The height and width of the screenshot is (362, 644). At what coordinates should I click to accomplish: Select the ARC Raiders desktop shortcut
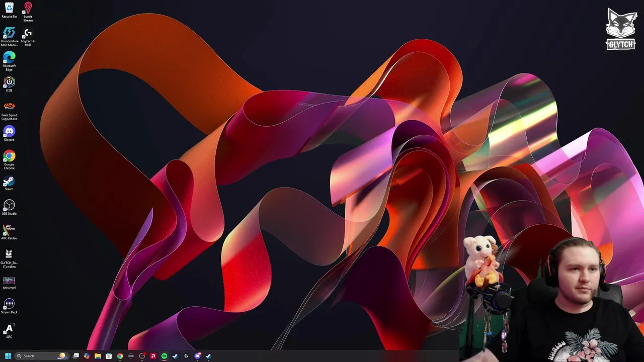pyautogui.click(x=9, y=232)
